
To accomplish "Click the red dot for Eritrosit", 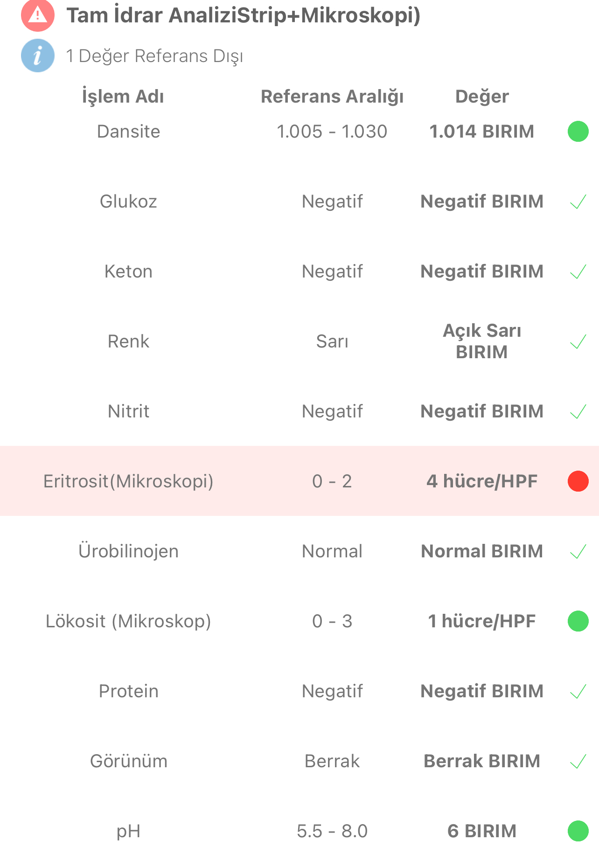I will point(578,481).
